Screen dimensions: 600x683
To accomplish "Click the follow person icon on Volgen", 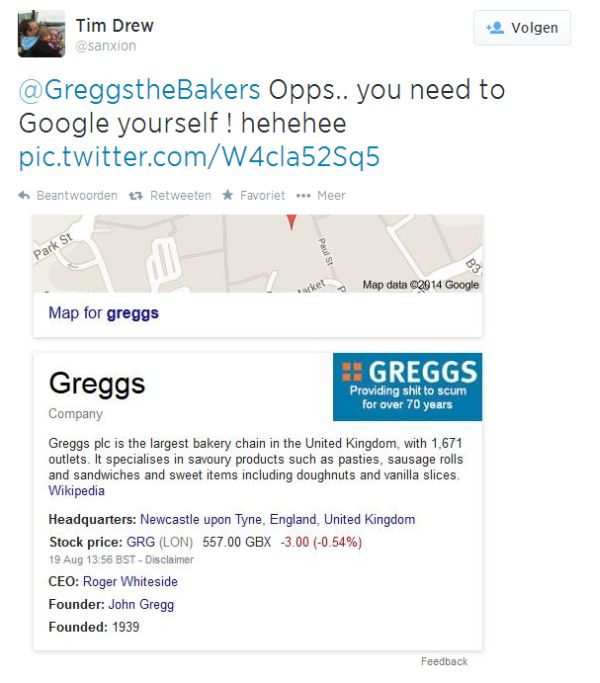I will pyautogui.click(x=495, y=28).
